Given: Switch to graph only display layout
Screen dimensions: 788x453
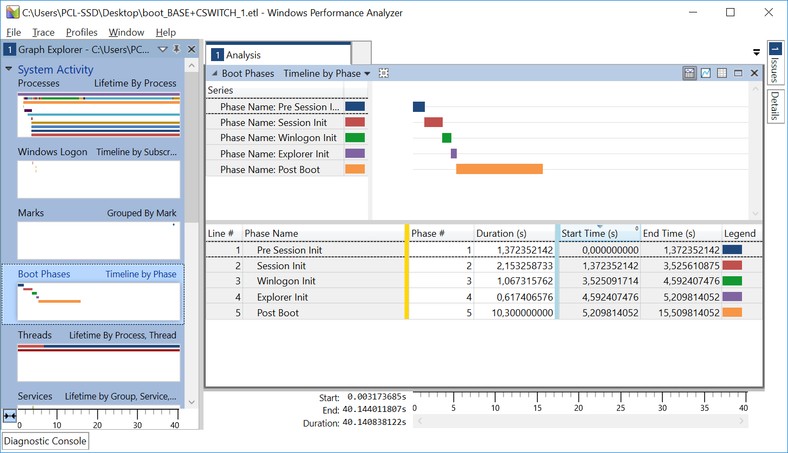Looking at the screenshot, I should click(x=706, y=73).
